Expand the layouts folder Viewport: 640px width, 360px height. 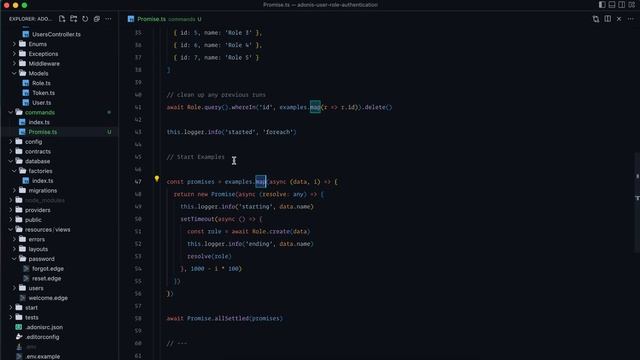[14, 249]
